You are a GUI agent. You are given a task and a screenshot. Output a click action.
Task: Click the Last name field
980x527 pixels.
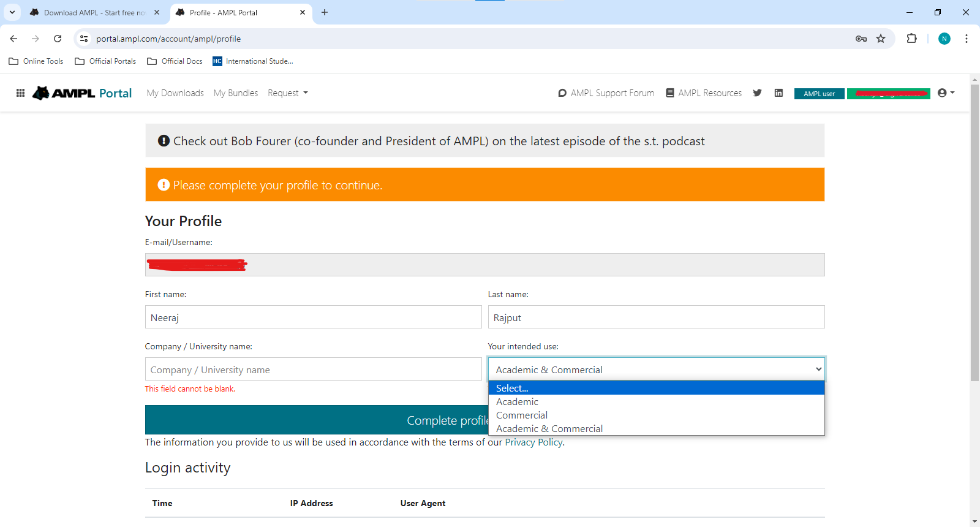pyautogui.click(x=657, y=317)
